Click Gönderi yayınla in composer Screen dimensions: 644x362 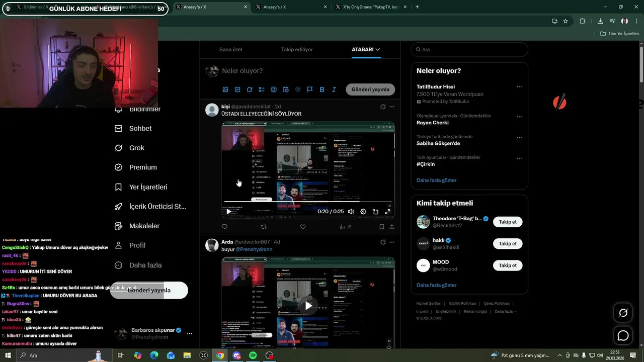[370, 89]
